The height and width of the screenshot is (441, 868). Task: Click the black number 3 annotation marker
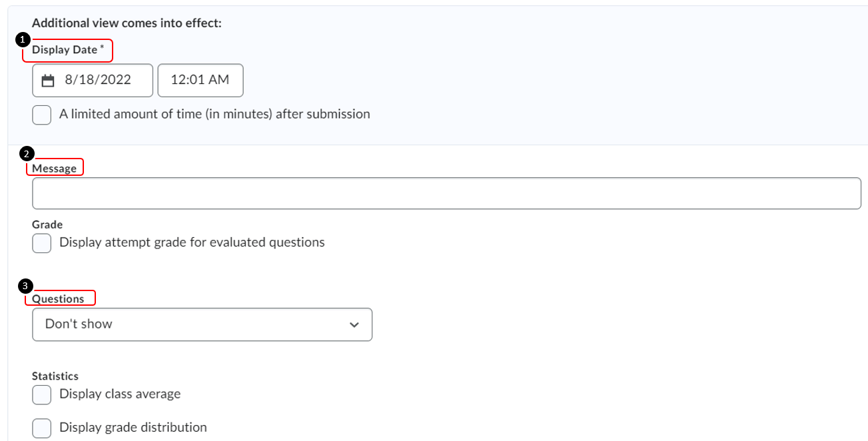click(25, 286)
